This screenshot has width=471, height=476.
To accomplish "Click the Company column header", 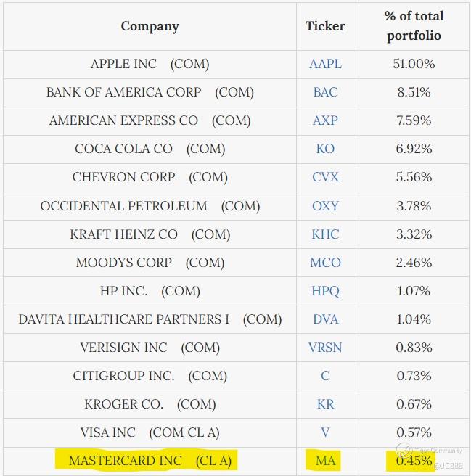I will click(x=150, y=27).
